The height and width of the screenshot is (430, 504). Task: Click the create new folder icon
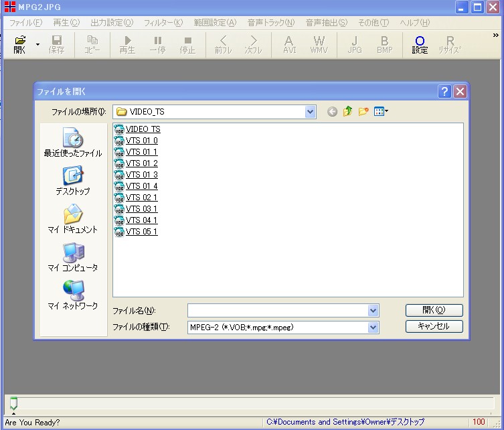point(363,112)
